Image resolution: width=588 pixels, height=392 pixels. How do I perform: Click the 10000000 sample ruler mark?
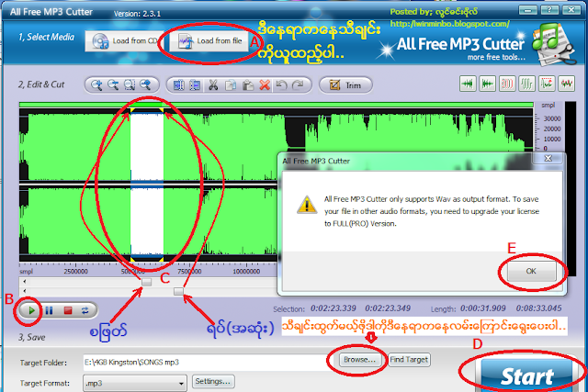click(x=246, y=271)
